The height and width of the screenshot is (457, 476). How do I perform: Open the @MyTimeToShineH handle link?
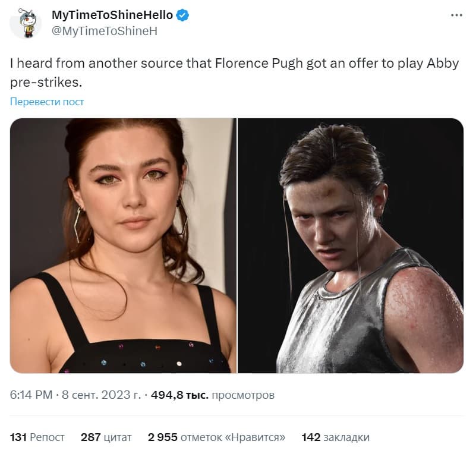tap(105, 31)
